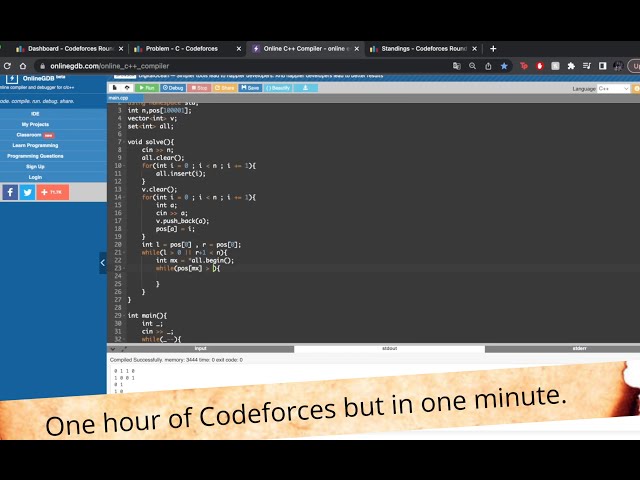Click Login in sidebar

(x=36, y=178)
